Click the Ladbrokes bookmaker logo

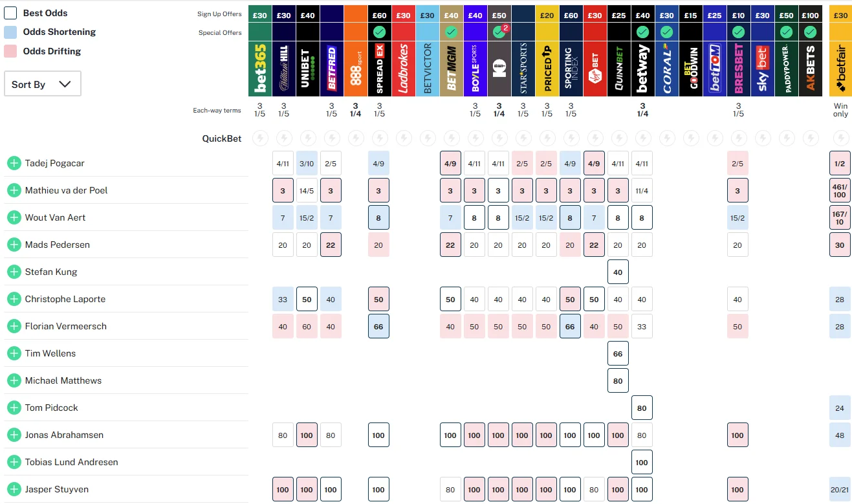click(403, 69)
